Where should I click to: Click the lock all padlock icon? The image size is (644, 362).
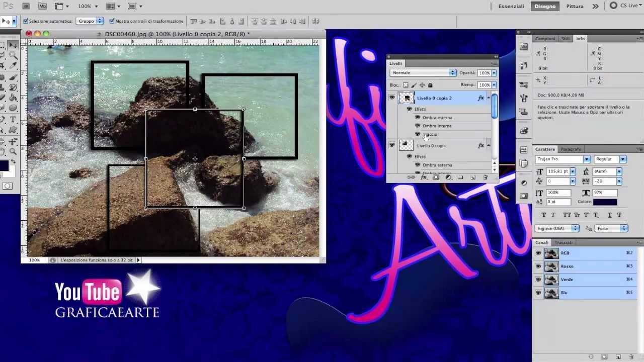pyautogui.click(x=430, y=85)
